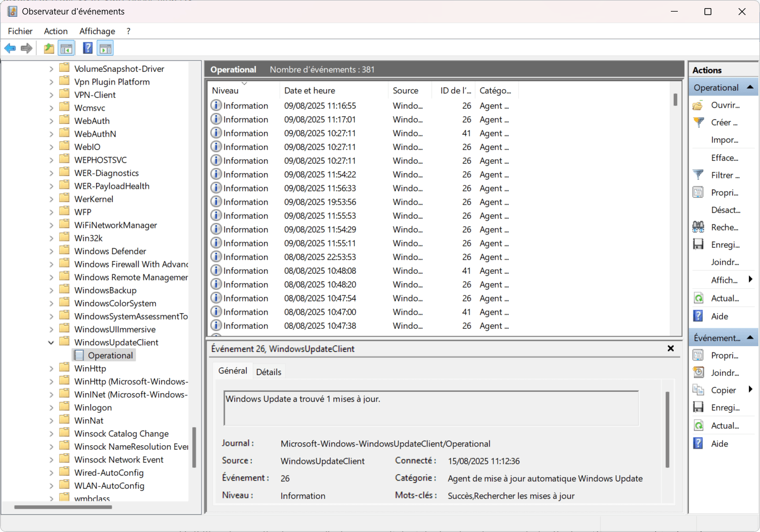Sort events by Date et heure column
The height and width of the screenshot is (532, 760).
(x=334, y=90)
